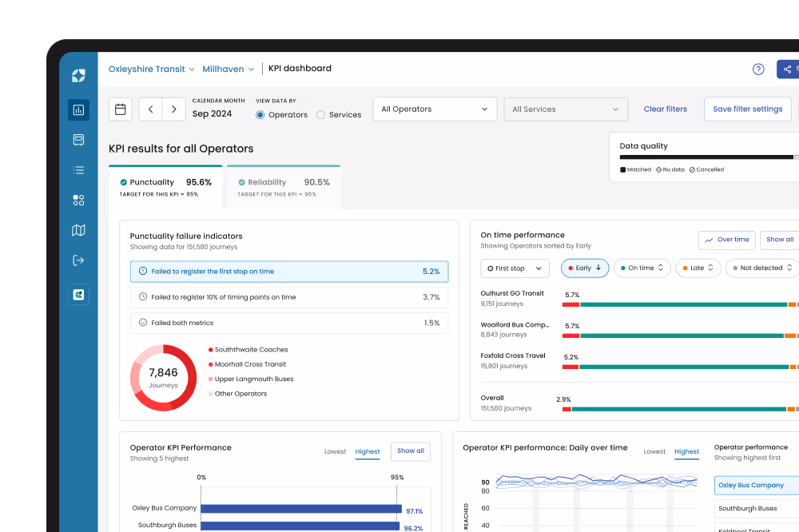Click the Matched legend in Data quality

tap(635, 169)
